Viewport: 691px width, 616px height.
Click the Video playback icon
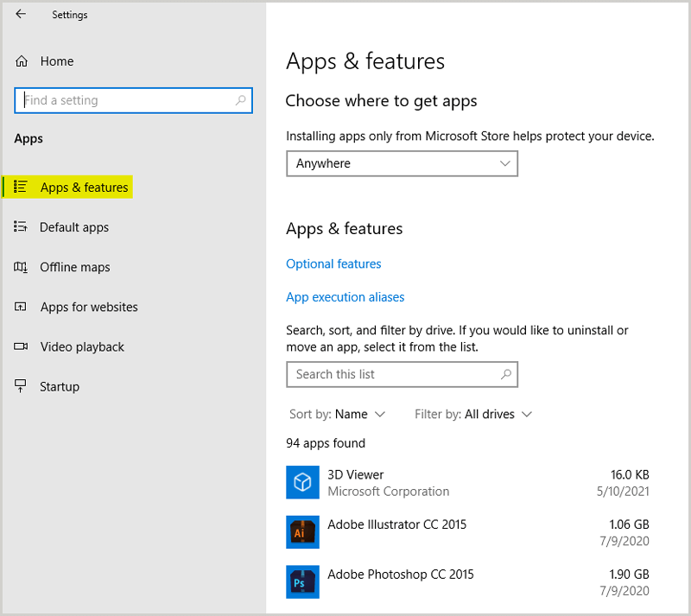point(21,346)
